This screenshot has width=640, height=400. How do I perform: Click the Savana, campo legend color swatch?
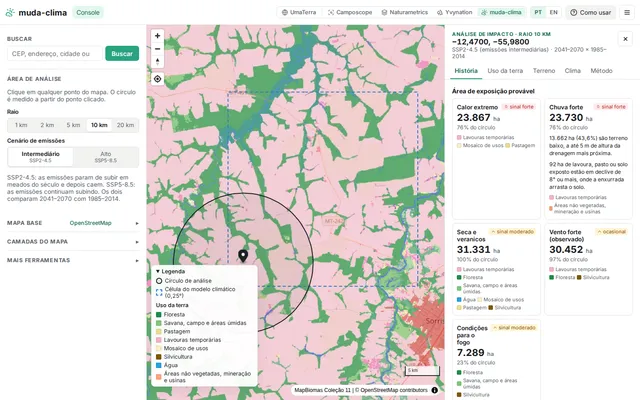pos(159,323)
